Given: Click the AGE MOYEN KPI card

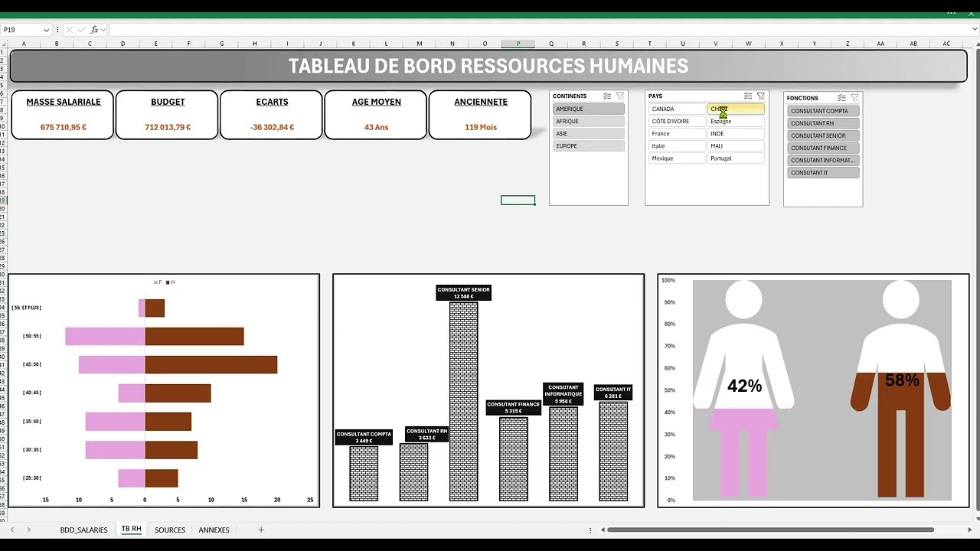Looking at the screenshot, I should point(376,115).
